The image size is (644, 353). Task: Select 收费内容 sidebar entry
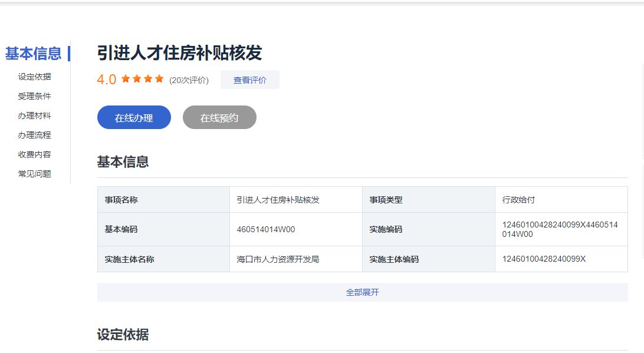click(x=34, y=154)
